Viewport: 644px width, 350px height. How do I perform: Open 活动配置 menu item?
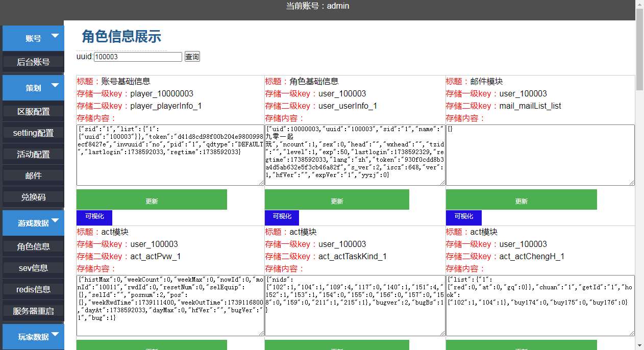[33, 155]
